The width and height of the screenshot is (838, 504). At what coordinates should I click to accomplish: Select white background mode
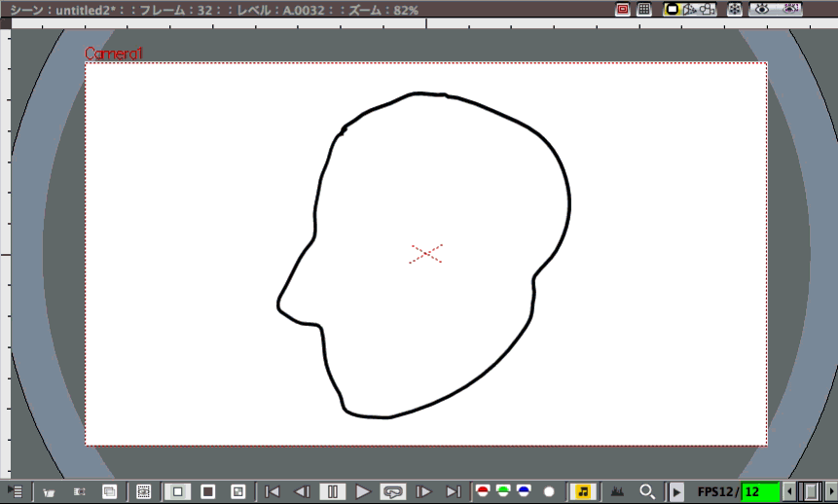pos(177,492)
